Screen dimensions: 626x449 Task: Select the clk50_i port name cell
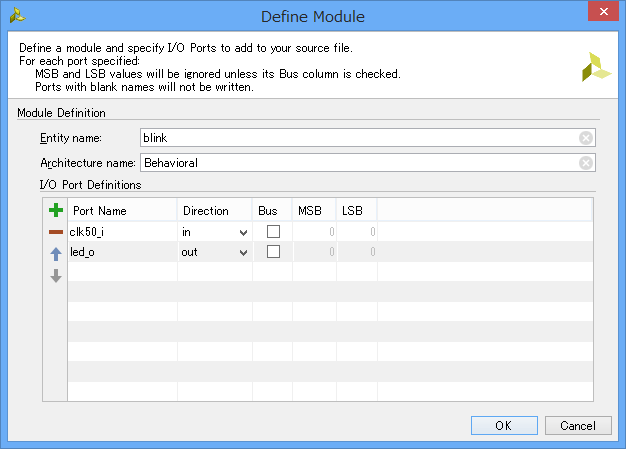point(121,232)
